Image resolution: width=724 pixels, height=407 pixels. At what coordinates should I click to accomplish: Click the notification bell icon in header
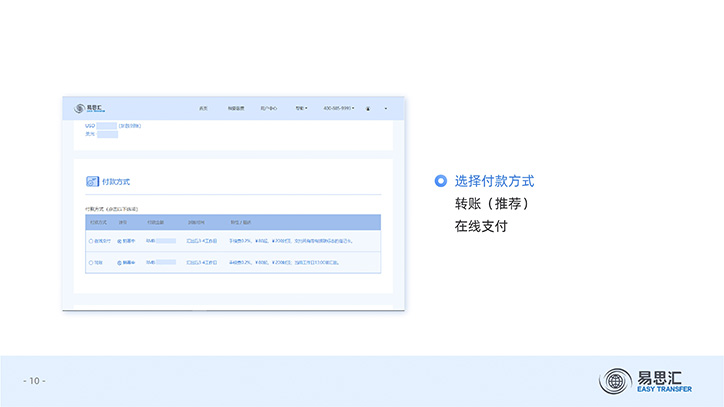coord(368,107)
